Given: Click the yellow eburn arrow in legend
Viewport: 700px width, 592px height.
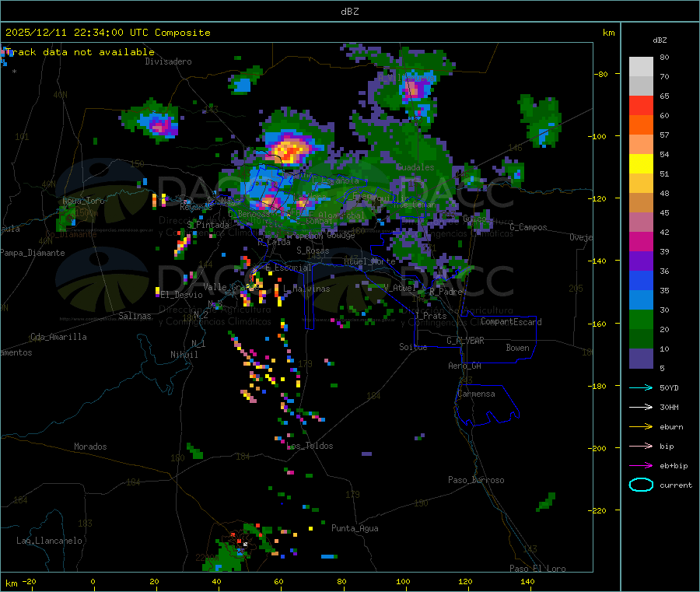Looking at the screenshot, I should coord(641,426).
